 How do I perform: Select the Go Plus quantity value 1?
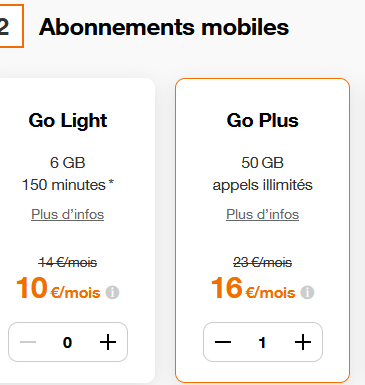tap(263, 343)
